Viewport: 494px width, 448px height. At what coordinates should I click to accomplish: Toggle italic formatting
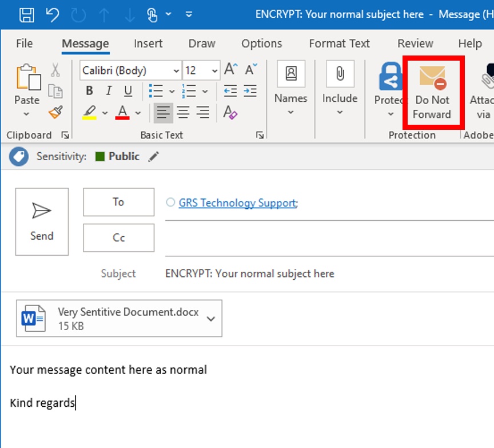[108, 90]
